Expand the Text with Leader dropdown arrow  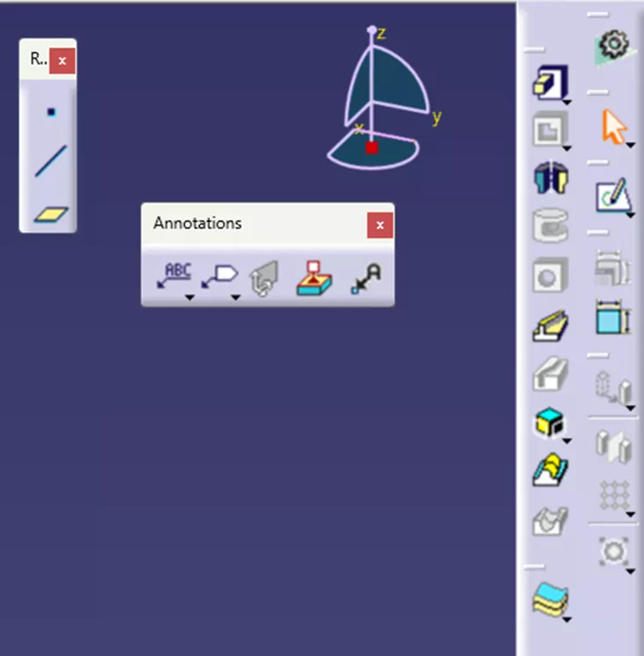pos(190,298)
